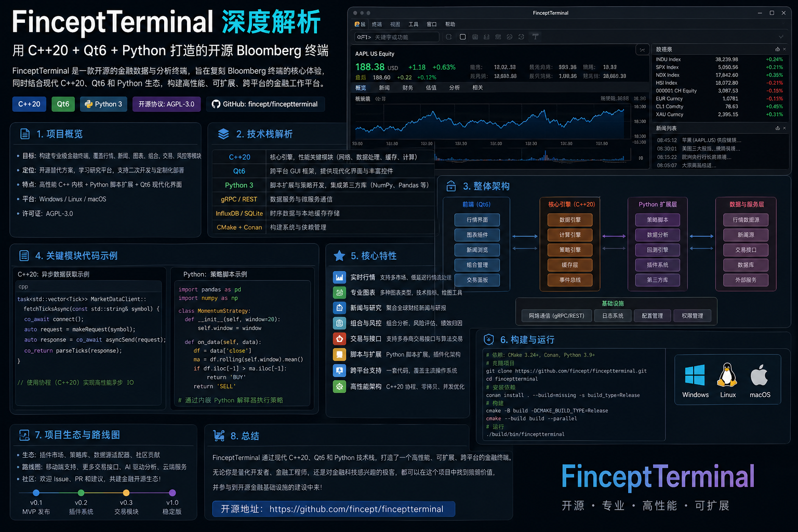Select the 组合与风控 feature icon
798x532 pixels.
(339, 323)
